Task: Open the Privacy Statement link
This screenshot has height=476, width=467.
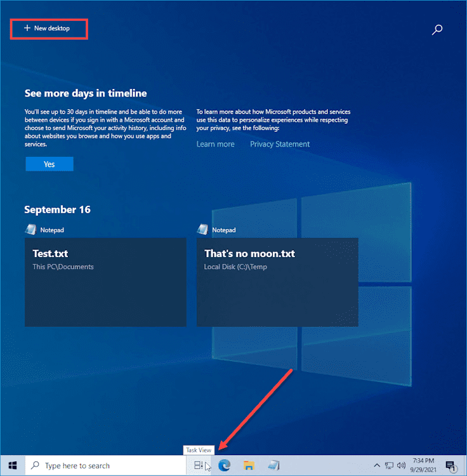Action: (x=280, y=144)
